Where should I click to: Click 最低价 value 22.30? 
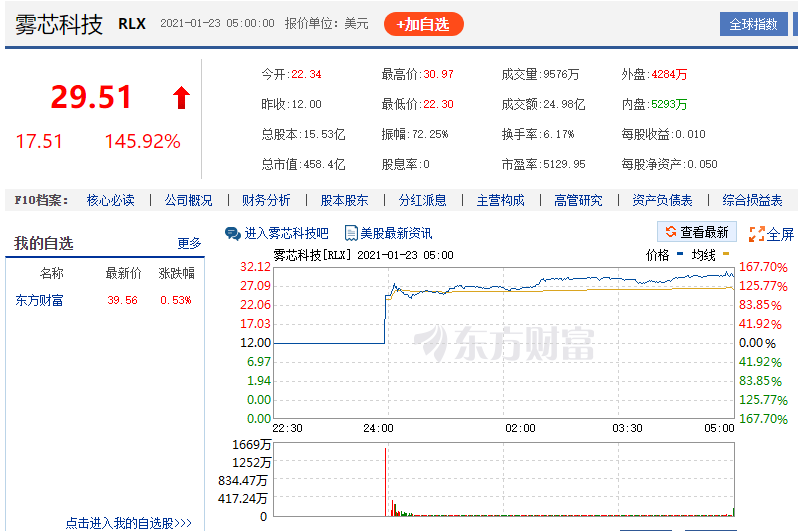(438, 104)
